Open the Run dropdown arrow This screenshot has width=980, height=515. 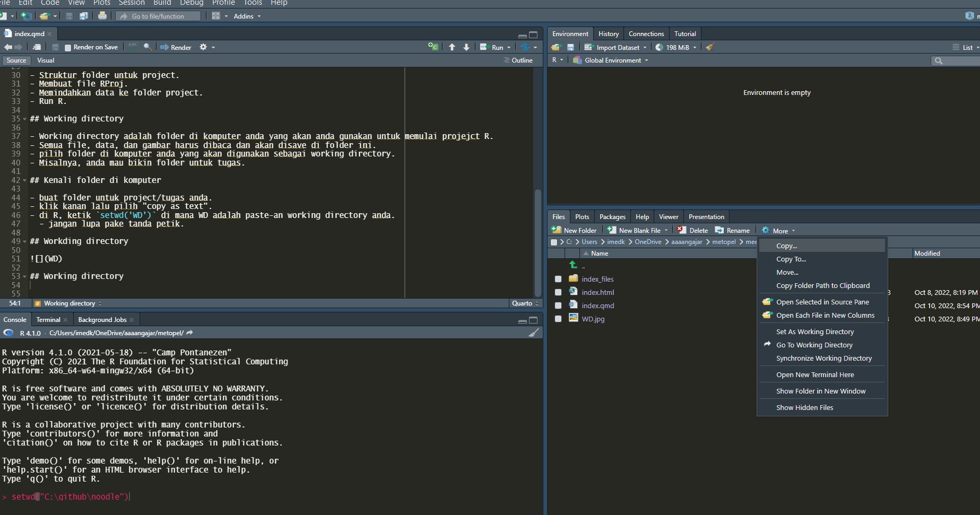(x=509, y=47)
